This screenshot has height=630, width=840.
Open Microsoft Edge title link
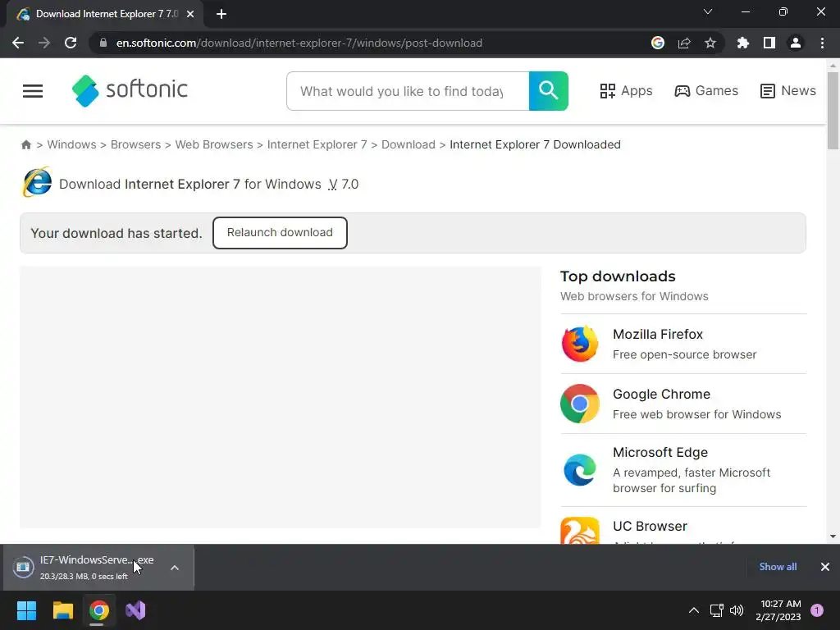click(660, 453)
